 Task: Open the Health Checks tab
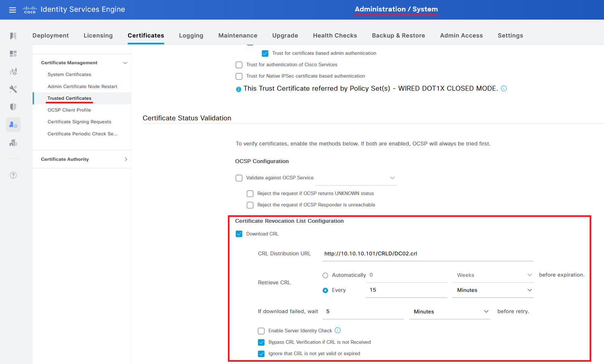coord(335,35)
